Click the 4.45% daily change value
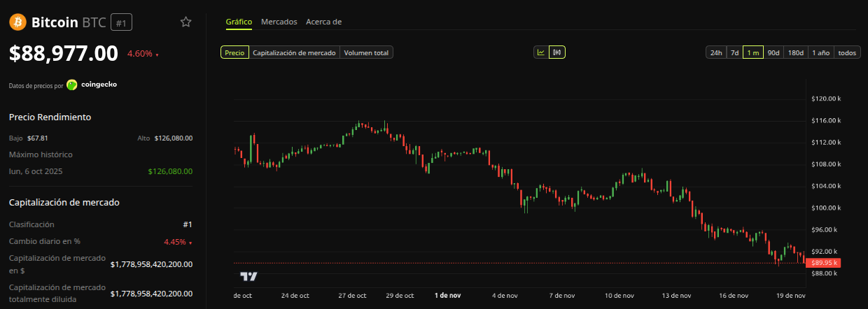868x309 pixels. click(x=178, y=242)
